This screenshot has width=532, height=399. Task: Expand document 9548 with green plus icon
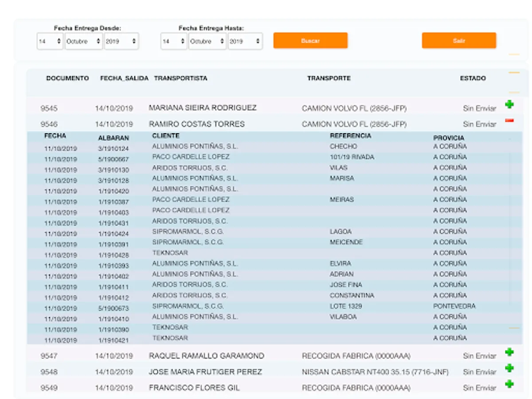pos(509,368)
